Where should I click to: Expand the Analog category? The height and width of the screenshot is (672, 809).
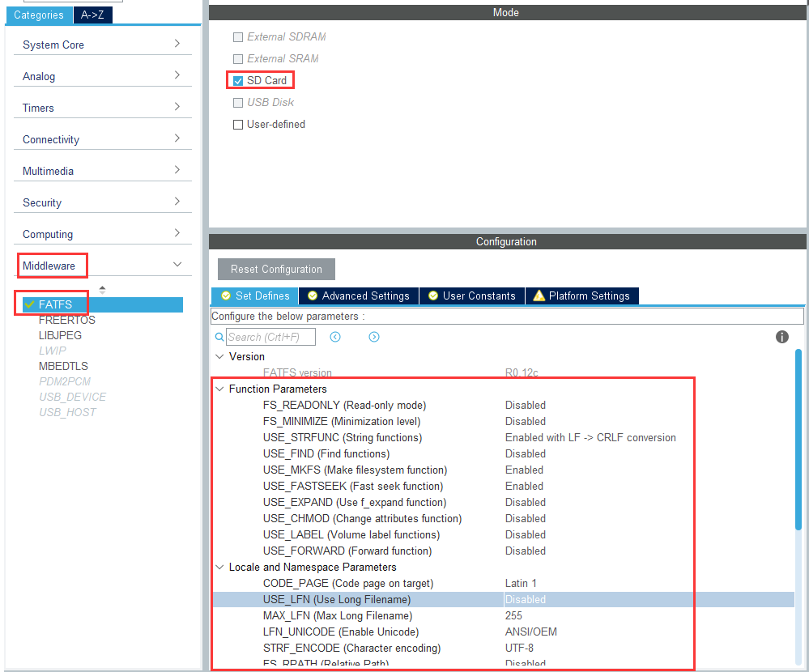[103, 76]
